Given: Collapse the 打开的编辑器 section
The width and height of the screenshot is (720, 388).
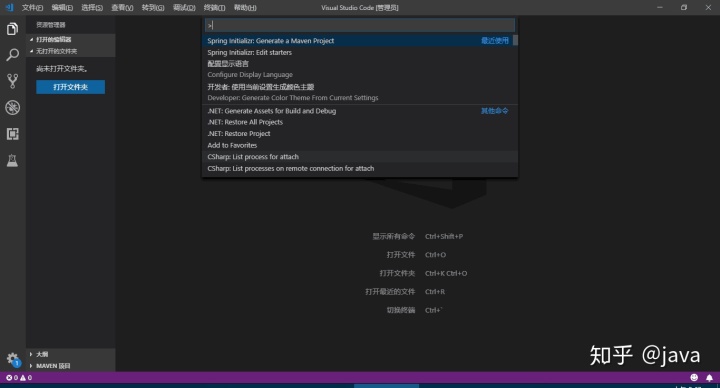Looking at the screenshot, I should [70, 39].
